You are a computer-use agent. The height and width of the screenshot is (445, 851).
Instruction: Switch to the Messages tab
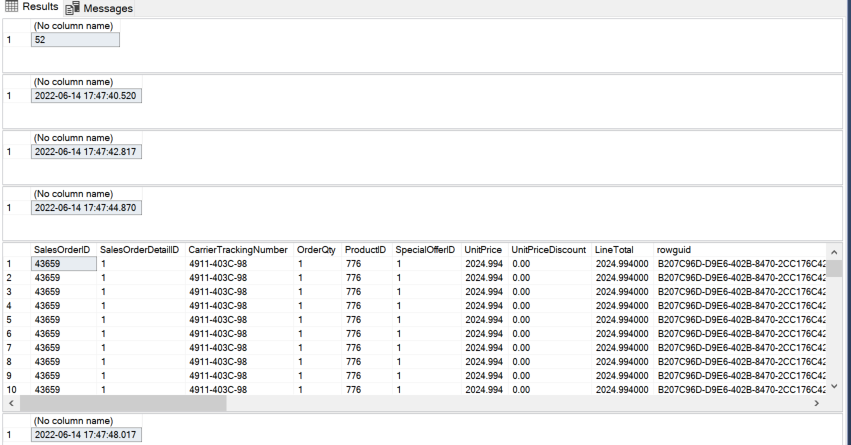(107, 8)
